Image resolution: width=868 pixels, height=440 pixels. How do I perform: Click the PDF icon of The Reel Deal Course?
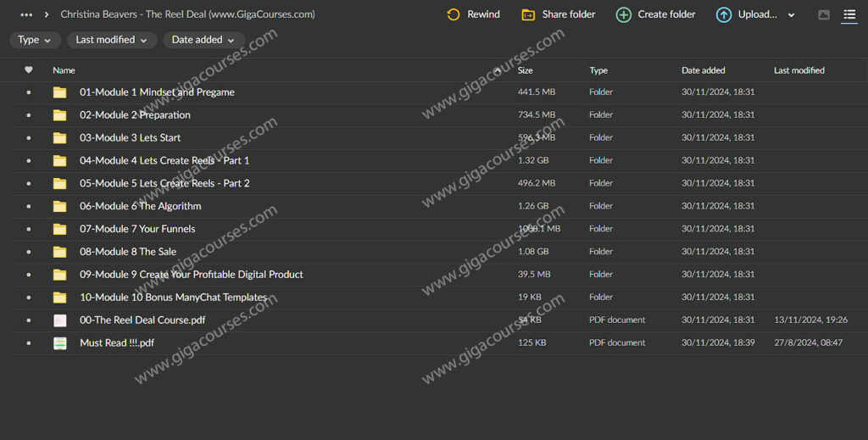coord(59,320)
